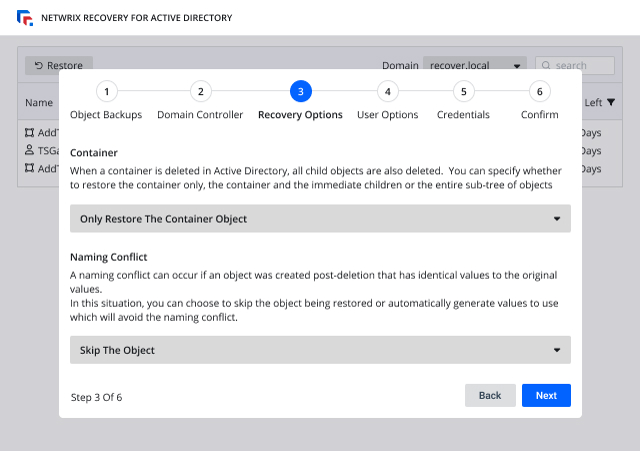Click the bottom AddT row group icon

(x=30, y=168)
